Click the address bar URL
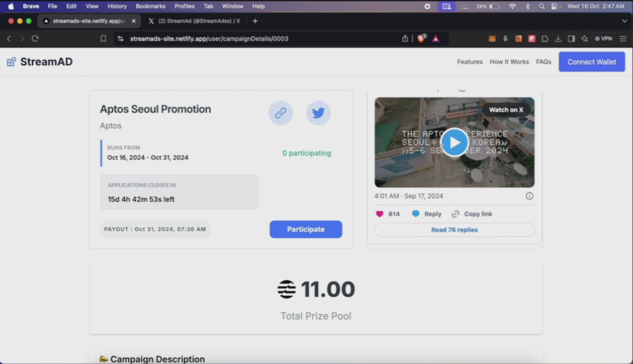Image resolution: width=633 pixels, height=364 pixels. [209, 39]
